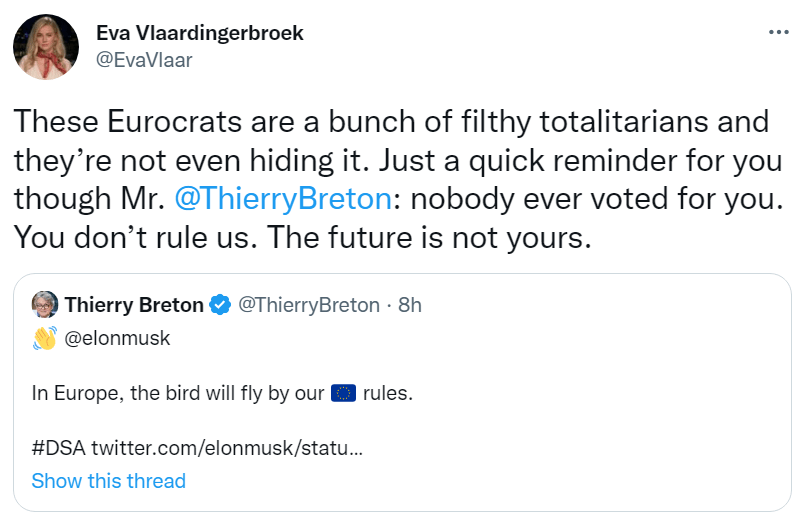
Task: Click the EU flag emoji in quoted tweet
Action: pyautogui.click(x=343, y=393)
